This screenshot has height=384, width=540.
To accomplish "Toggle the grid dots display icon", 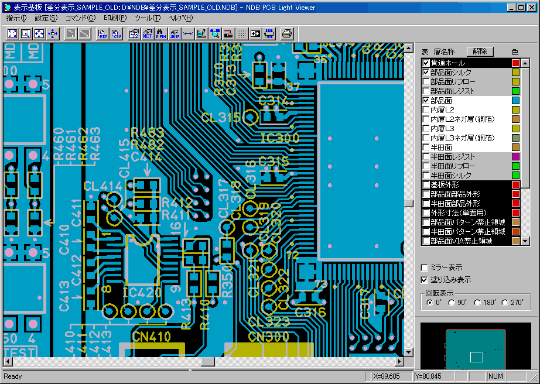I will [242, 34].
